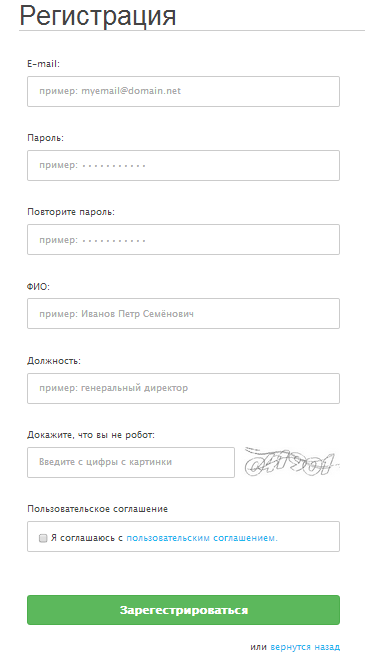Click the E-mail input field
The width and height of the screenshot is (365, 667).
coord(183,91)
